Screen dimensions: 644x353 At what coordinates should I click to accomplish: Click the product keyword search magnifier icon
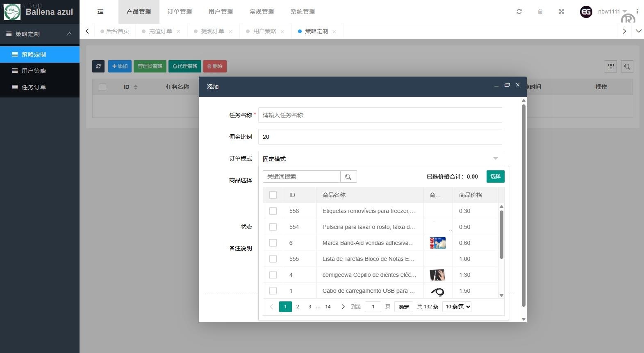coord(348,177)
